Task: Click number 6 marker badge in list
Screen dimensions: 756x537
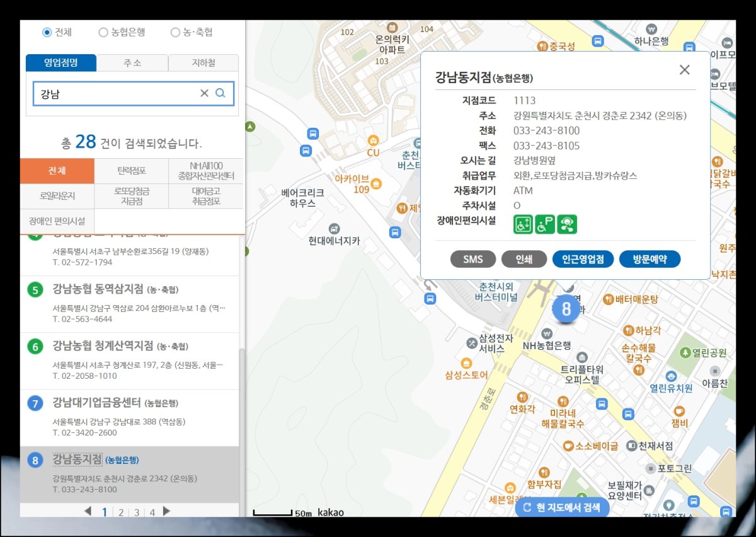Action: (35, 347)
